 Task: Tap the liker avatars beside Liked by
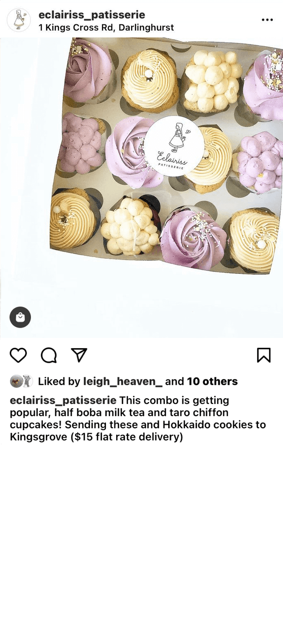coord(21,381)
